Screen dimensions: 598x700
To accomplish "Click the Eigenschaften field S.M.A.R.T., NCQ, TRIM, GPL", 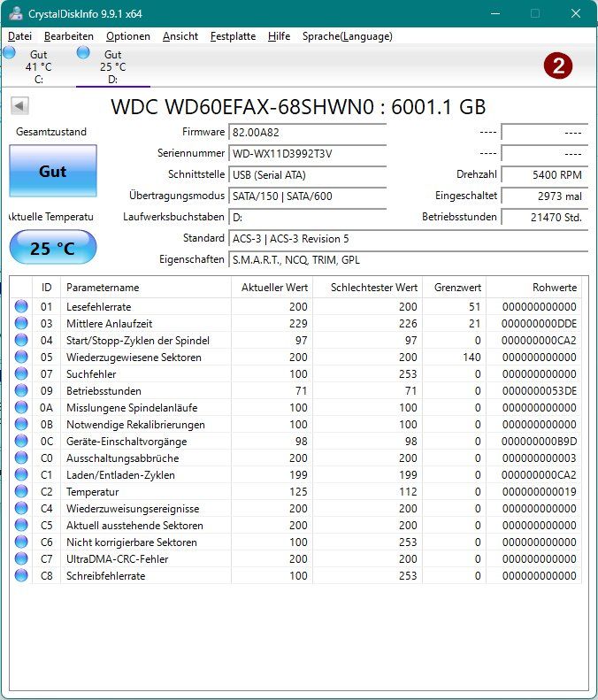I will (408, 260).
